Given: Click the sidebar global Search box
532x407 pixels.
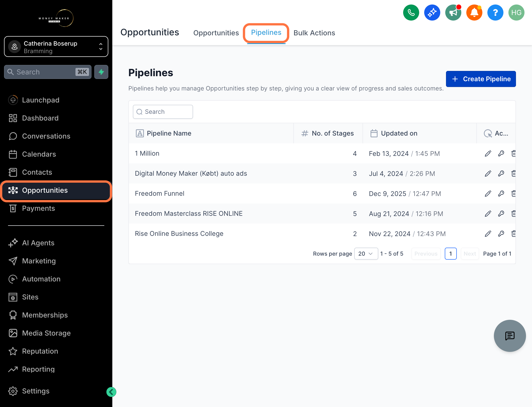Looking at the screenshot, I should pyautogui.click(x=48, y=72).
